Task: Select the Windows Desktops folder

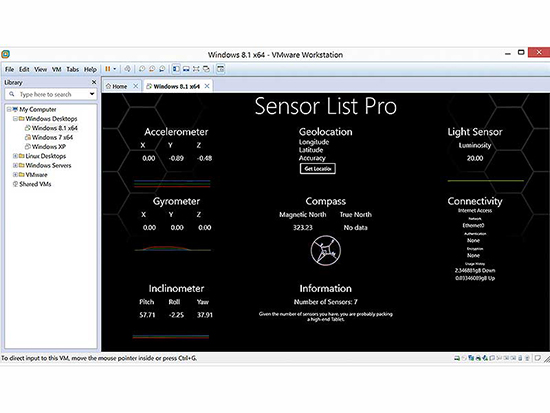Action: (x=51, y=119)
